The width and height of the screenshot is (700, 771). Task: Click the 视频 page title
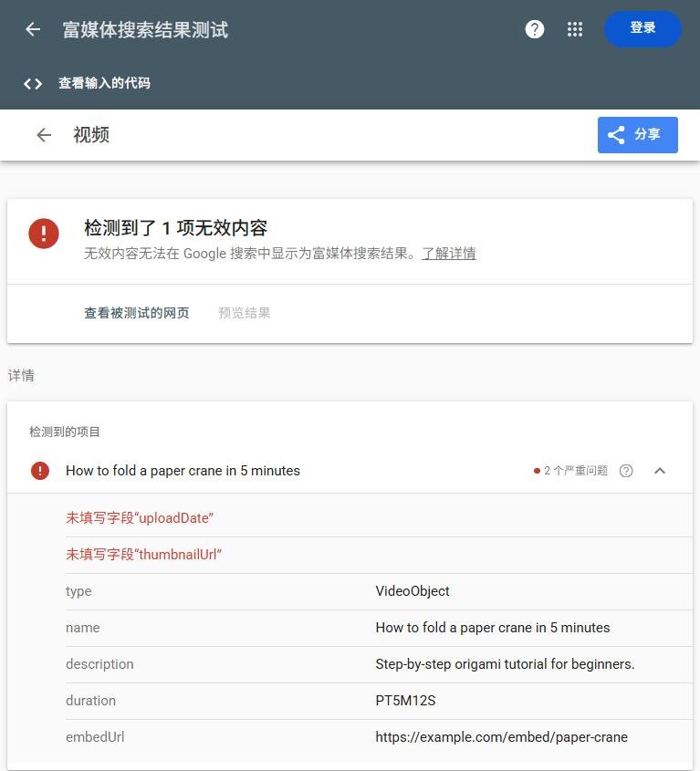[x=91, y=135]
